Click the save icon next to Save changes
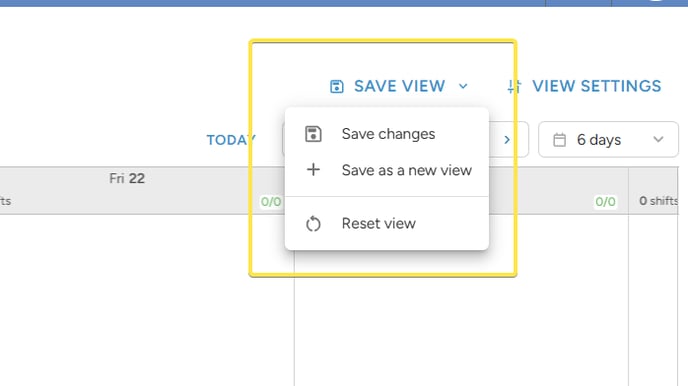 313,134
